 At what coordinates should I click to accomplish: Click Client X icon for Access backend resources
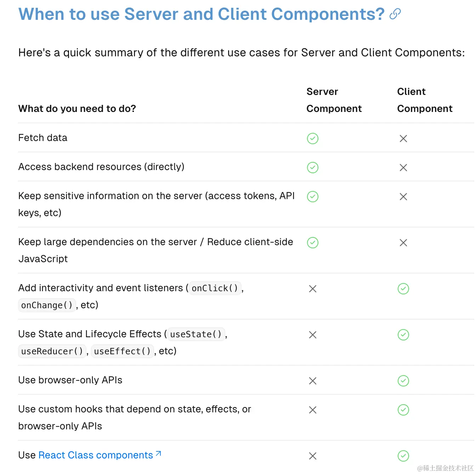[403, 168]
